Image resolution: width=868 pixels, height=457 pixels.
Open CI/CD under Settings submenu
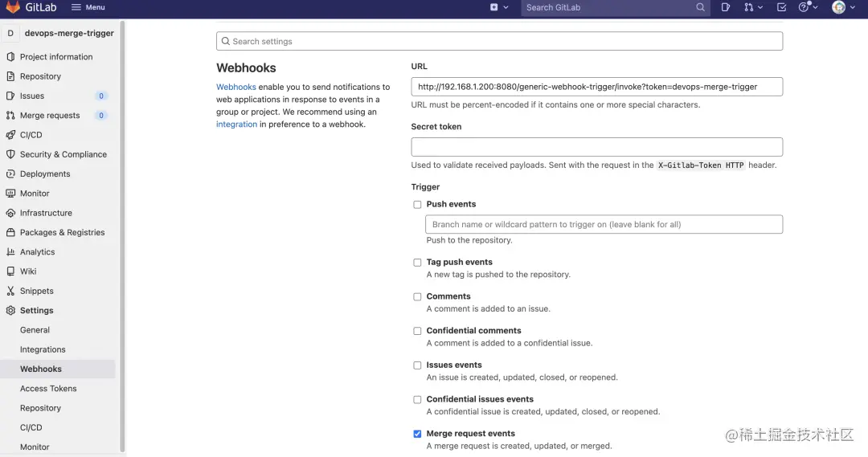pos(31,427)
